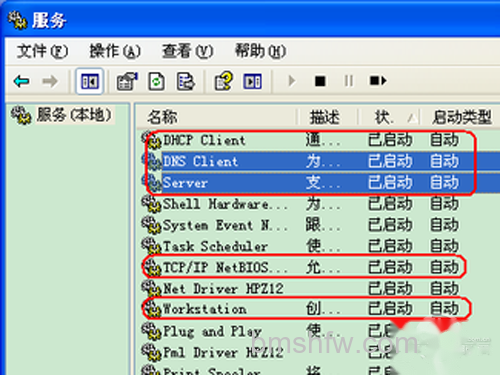The width and height of the screenshot is (500, 375).
Task: Click the Restart service button
Action: 378,81
